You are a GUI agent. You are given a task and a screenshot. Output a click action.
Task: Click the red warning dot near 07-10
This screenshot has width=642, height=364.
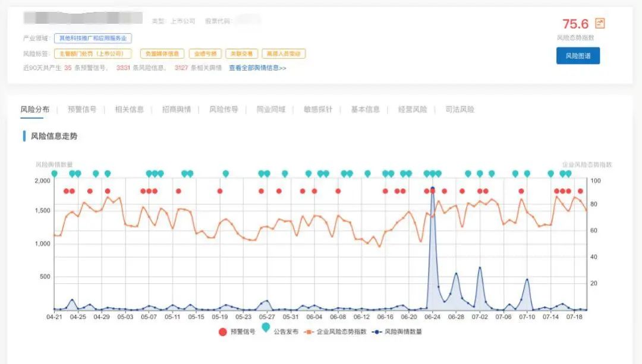tap(521, 191)
